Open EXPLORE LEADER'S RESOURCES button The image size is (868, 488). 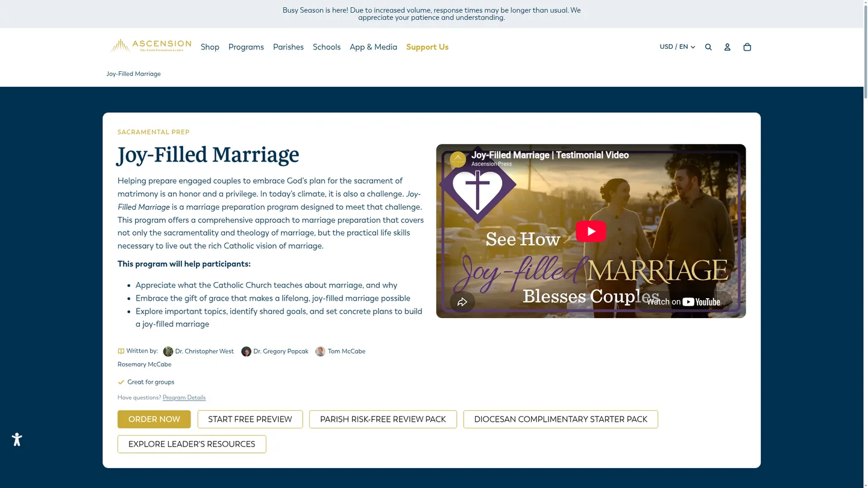point(192,444)
